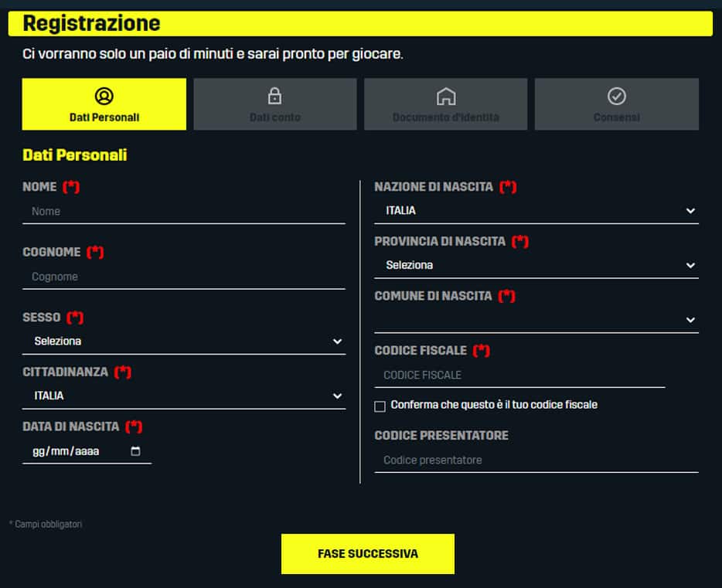
Task: Click the chevron on the Sesso dropdown
Action: (x=336, y=341)
